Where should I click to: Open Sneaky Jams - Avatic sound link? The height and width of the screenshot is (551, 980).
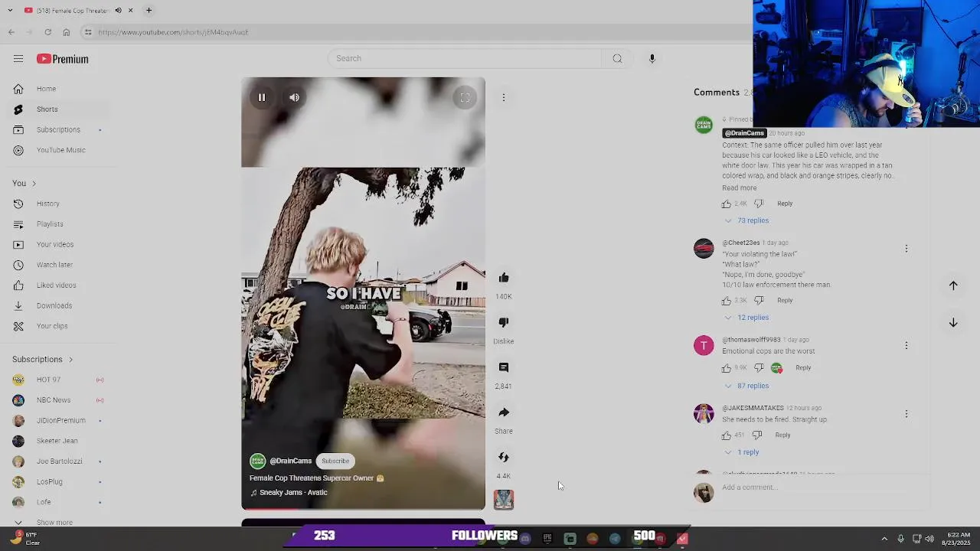[293, 493]
